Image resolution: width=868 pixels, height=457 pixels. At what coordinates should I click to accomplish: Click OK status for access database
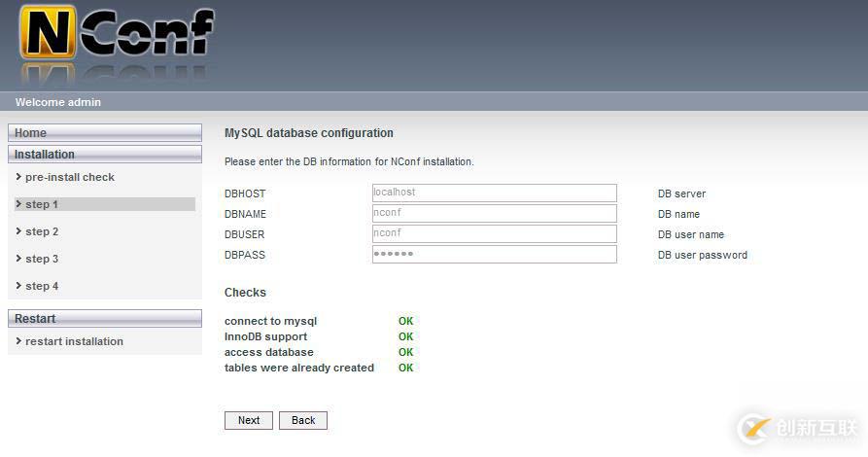pyautogui.click(x=405, y=352)
